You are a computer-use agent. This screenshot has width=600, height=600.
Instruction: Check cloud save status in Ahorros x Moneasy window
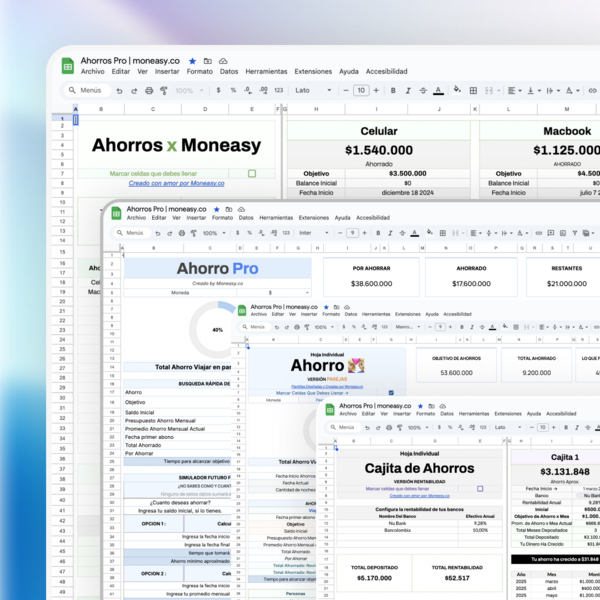(223, 61)
